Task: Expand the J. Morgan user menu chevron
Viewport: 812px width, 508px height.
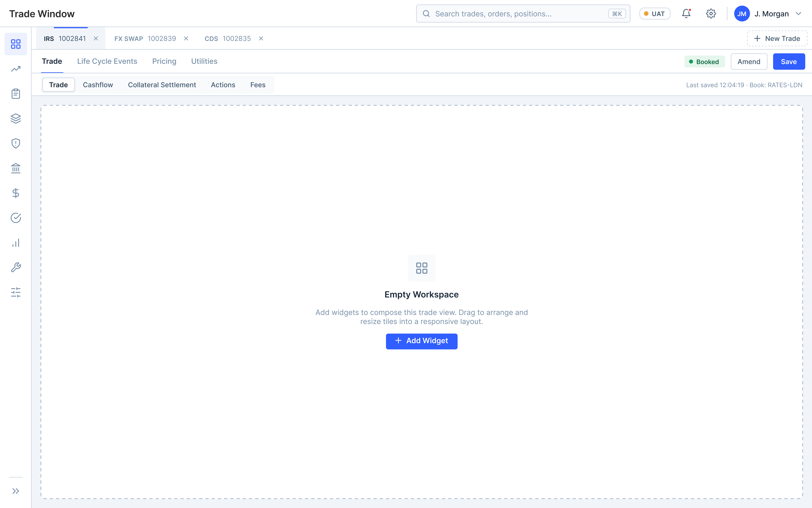Action: pyautogui.click(x=799, y=14)
